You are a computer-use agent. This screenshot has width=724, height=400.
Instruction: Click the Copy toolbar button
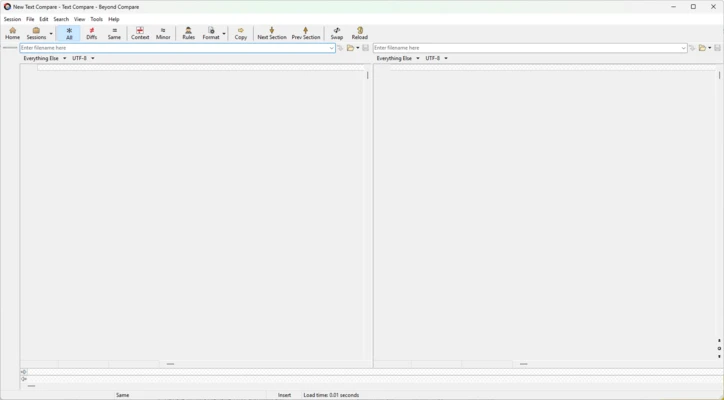click(x=241, y=33)
